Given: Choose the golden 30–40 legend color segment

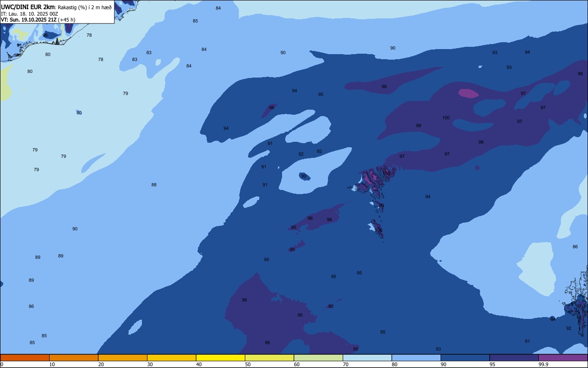Looking at the screenshot, I should coord(171,357).
